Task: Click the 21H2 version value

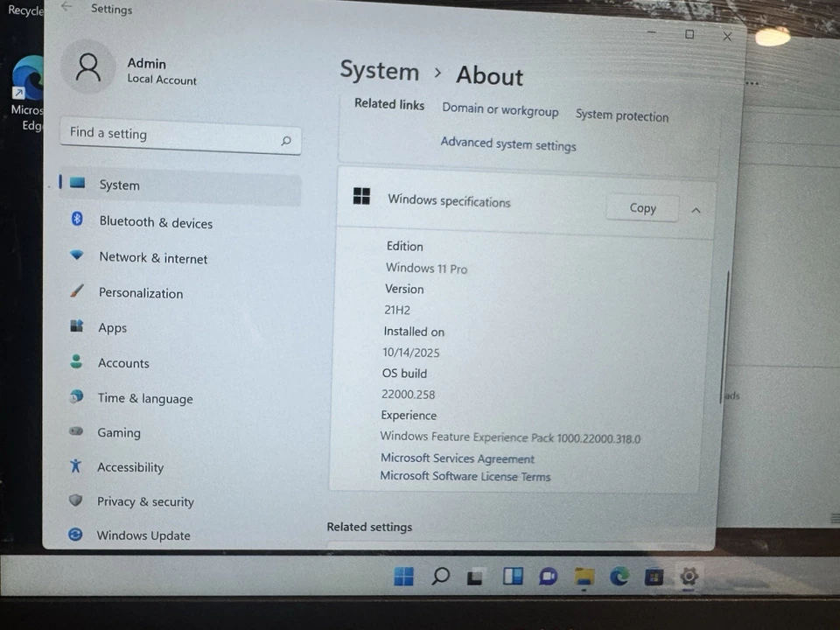Action: pos(397,310)
